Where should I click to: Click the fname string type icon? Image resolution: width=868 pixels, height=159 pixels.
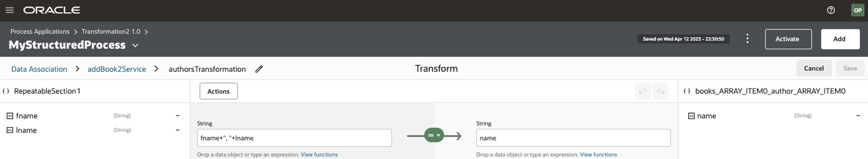coord(10,116)
